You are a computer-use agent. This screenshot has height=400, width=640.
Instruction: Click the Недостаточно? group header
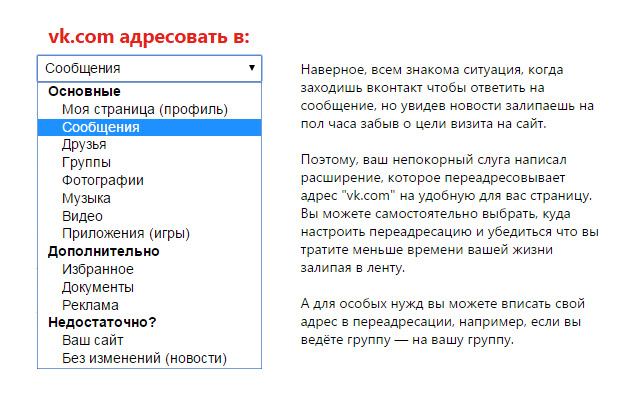pos(102,322)
